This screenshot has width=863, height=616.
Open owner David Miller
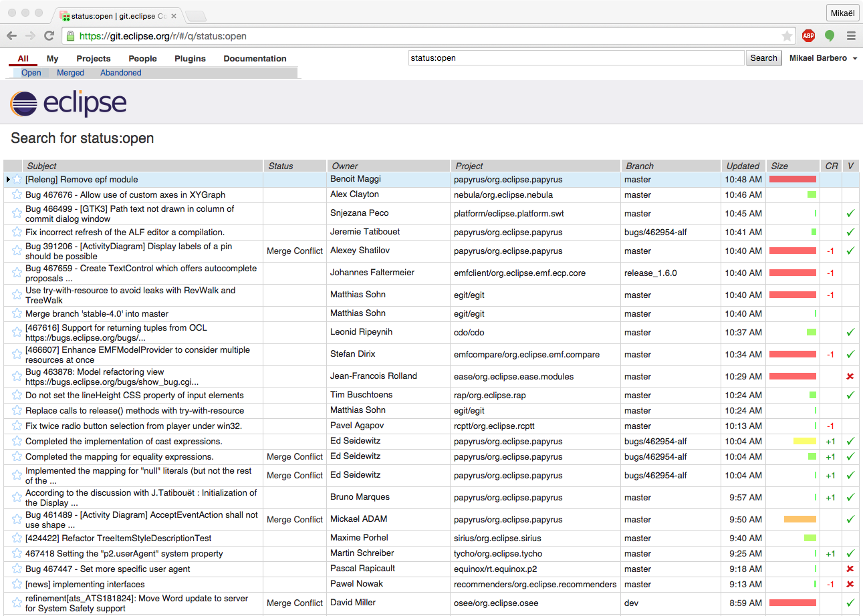354,602
